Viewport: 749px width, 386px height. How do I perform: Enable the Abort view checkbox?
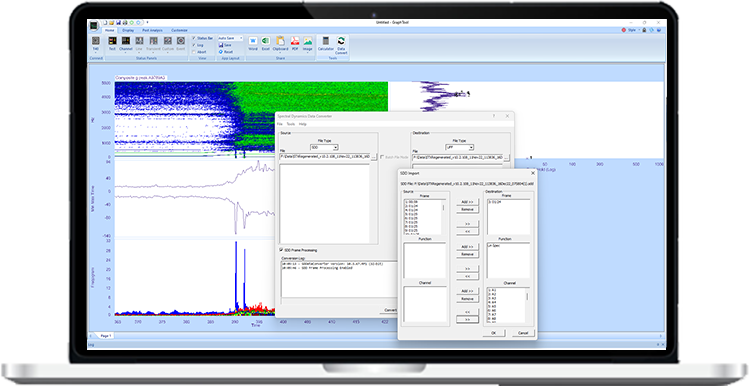[194, 52]
